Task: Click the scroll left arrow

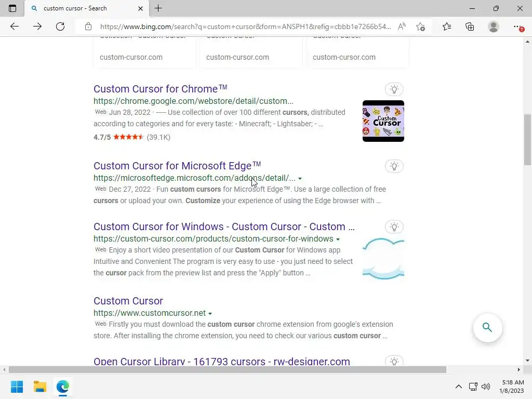Action: (4, 369)
